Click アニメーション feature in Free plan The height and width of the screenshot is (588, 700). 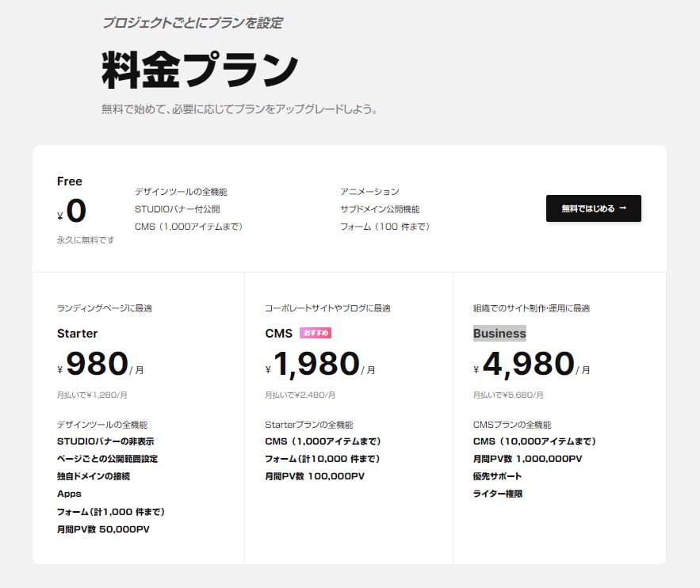point(369,192)
